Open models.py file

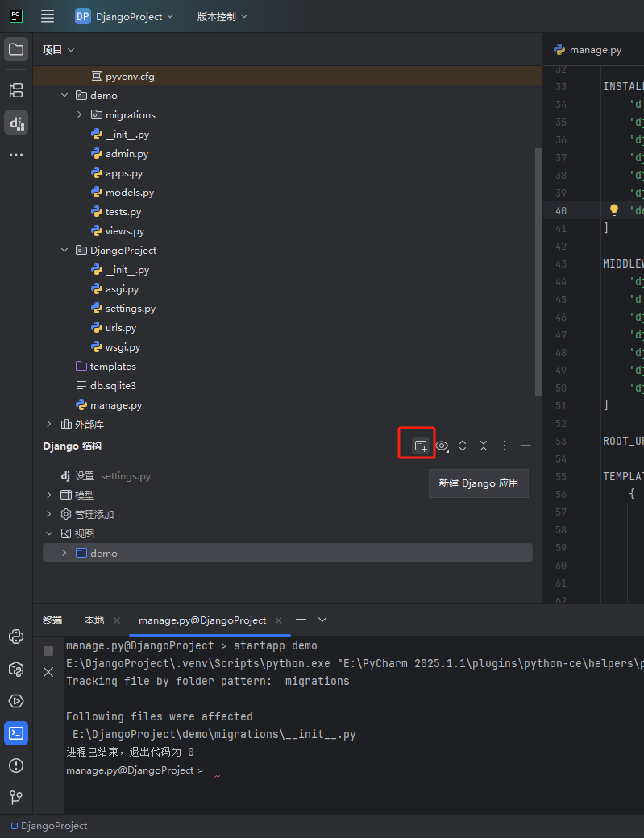130,192
